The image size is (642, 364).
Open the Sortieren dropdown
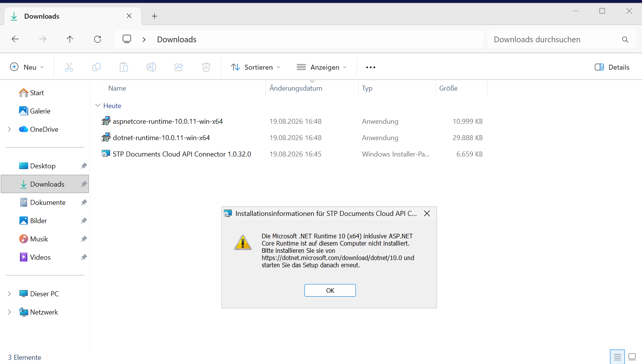[x=256, y=67]
